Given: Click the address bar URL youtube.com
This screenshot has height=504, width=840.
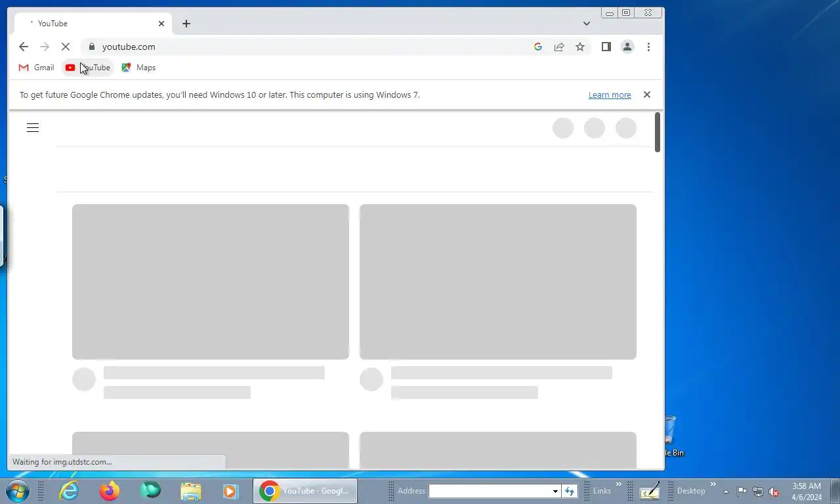Looking at the screenshot, I should (129, 47).
